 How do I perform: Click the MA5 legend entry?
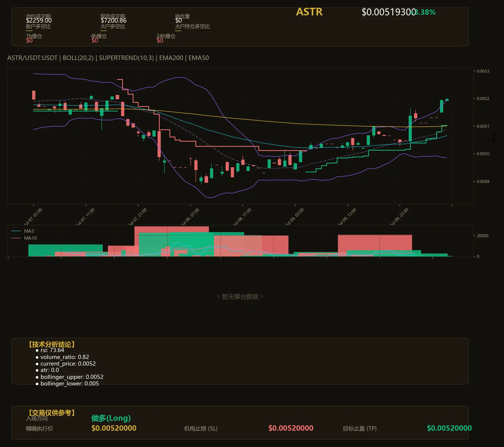tap(23, 231)
